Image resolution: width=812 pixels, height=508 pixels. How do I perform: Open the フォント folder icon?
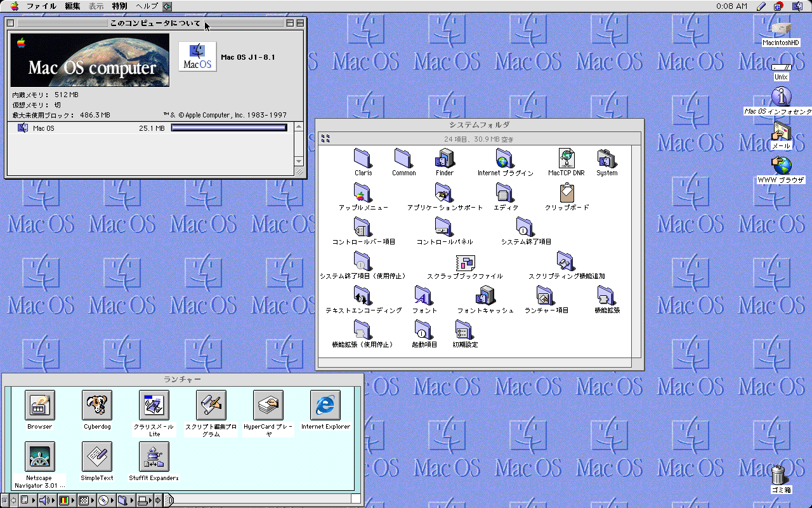[x=424, y=295]
